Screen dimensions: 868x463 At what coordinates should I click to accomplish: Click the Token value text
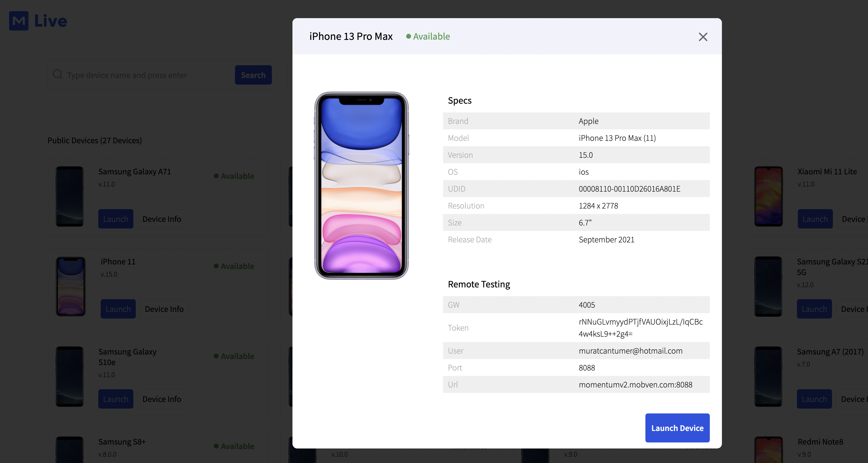[641, 328]
